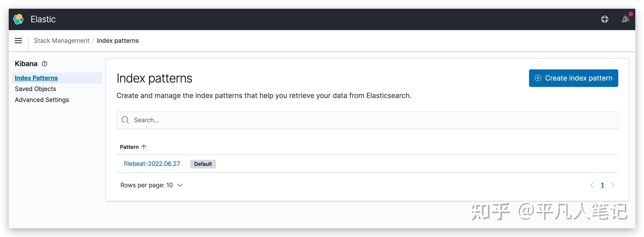The width and height of the screenshot is (644, 237).
Task: Open Saved Objects in sidebar
Action: click(35, 89)
